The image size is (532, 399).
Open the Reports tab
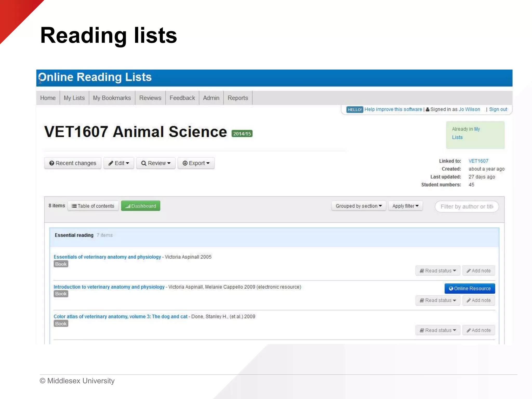click(238, 98)
